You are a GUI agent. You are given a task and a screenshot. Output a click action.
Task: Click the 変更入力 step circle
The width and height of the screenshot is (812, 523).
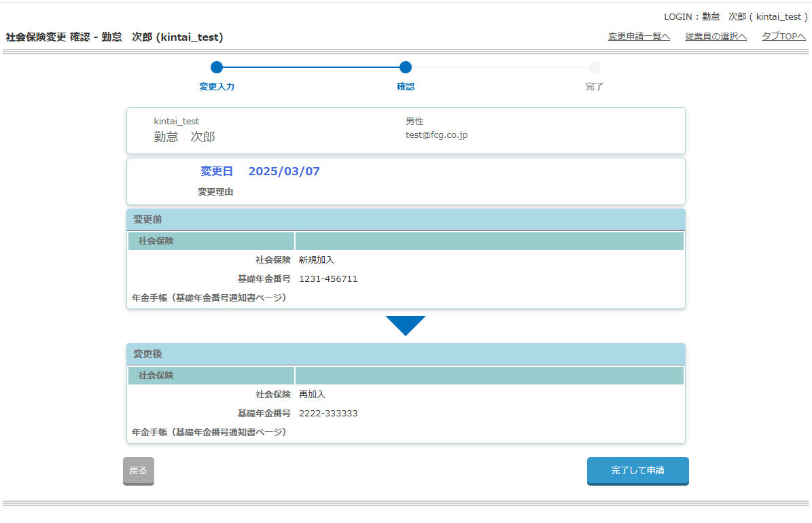tap(217, 67)
